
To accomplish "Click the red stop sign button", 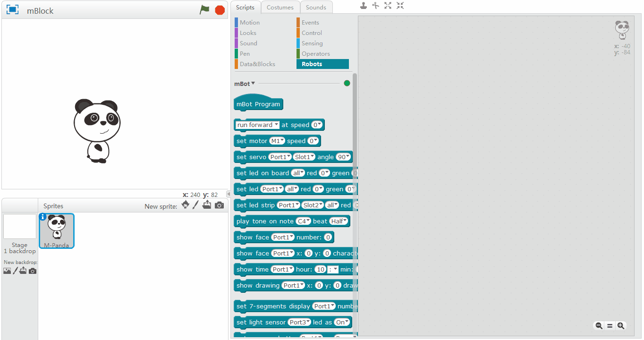I will (x=220, y=10).
